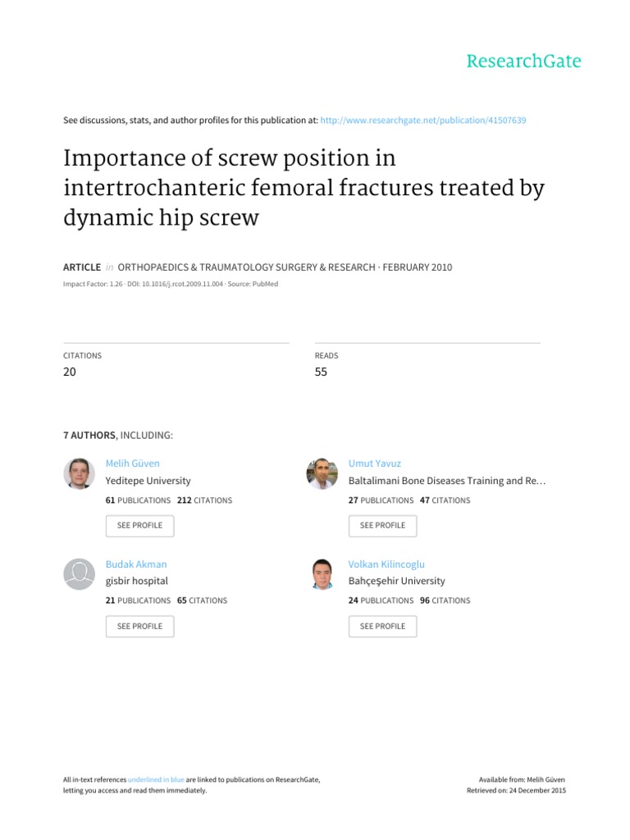Click the DOI reference text
Screen dimensions: 630x840
point(176,284)
